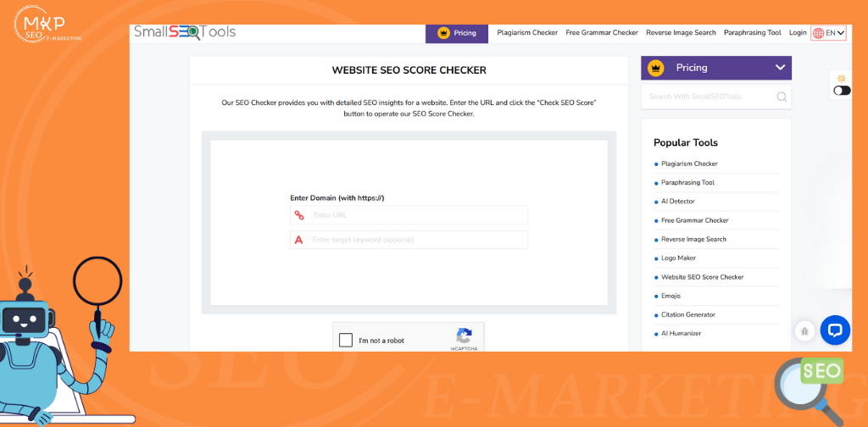This screenshot has width=868, height=427.
Task: Toggle the dark mode switch
Action: click(x=842, y=91)
